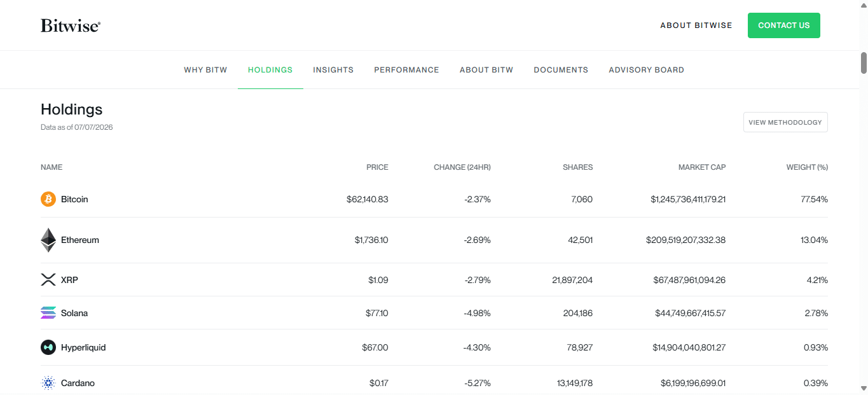Click the Price column header
868x395 pixels.
tap(377, 167)
